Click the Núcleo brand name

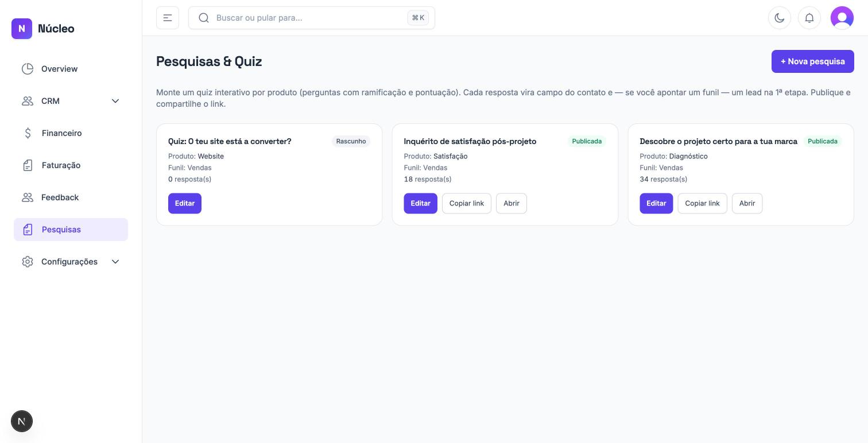56,28
